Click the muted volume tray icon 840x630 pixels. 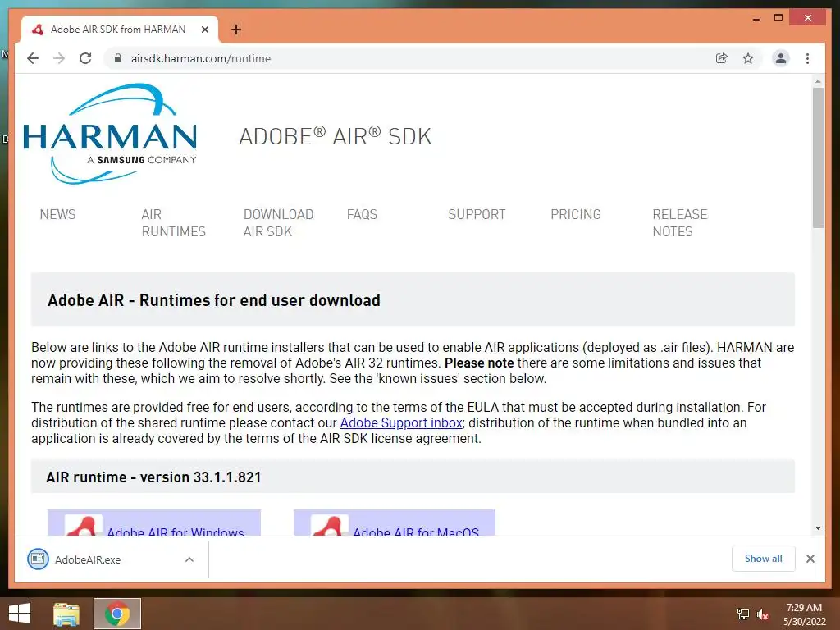click(x=763, y=614)
